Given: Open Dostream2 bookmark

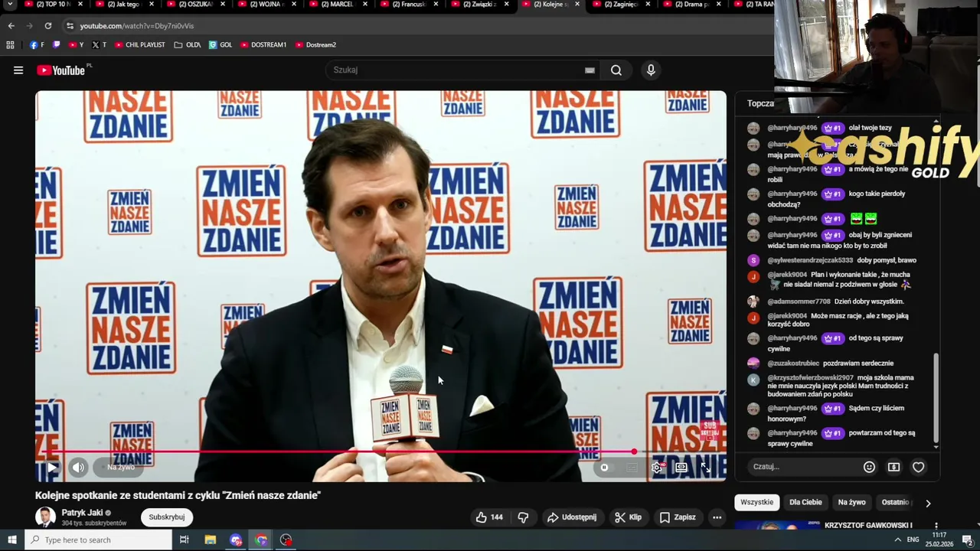Looking at the screenshot, I should (315, 45).
